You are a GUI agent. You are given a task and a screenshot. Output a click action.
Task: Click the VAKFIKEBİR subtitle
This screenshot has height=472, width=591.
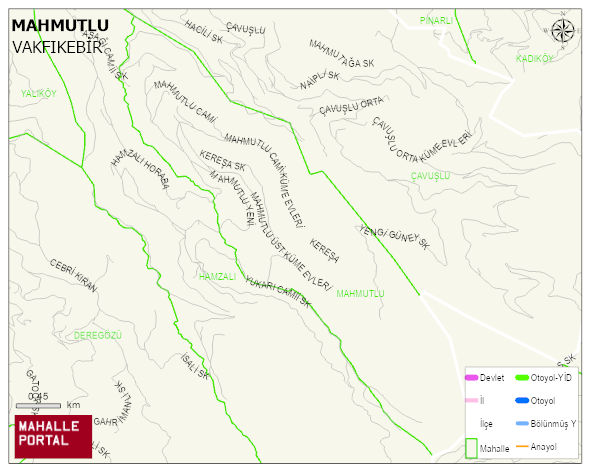click(57, 48)
